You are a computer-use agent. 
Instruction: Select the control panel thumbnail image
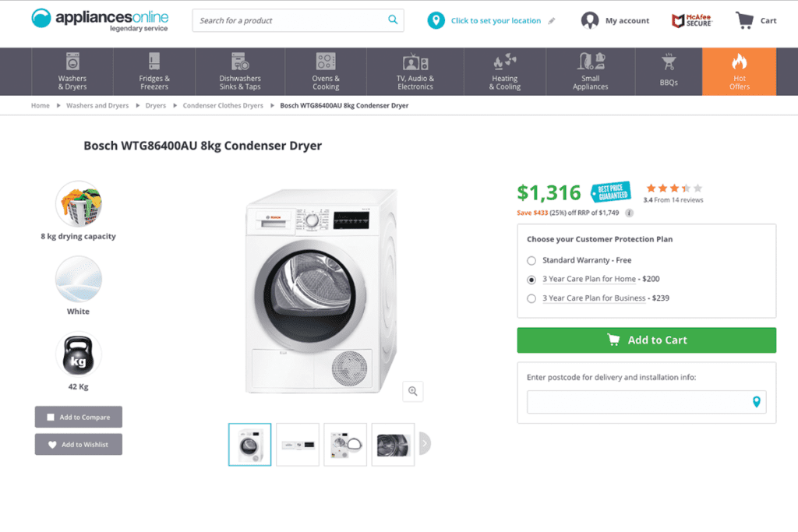pyautogui.click(x=298, y=445)
